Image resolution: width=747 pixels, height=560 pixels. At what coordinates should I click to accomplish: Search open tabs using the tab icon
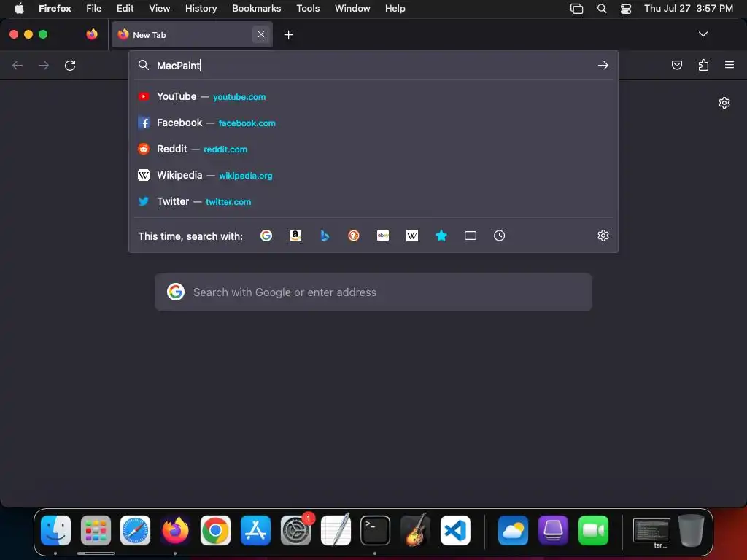pos(471,236)
